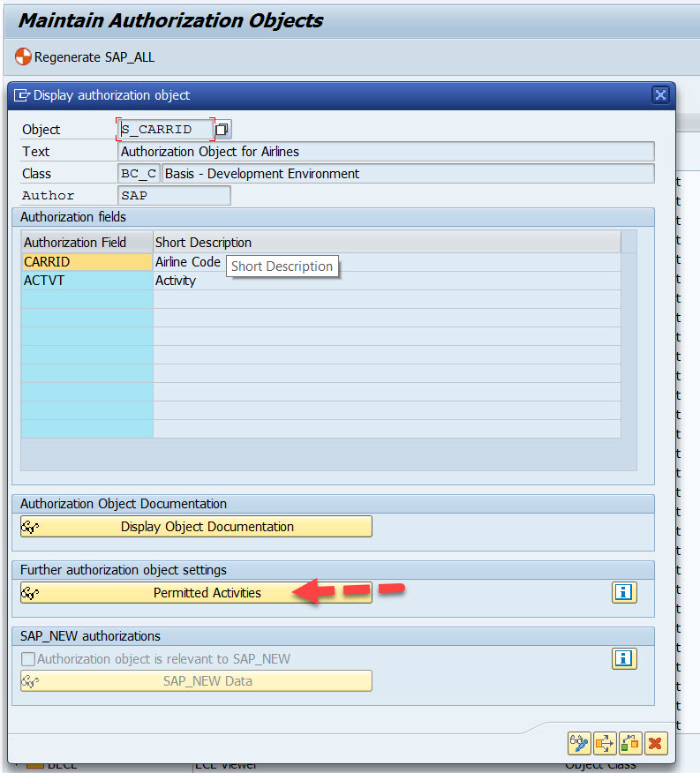This screenshot has height=773, width=700.
Task: Open info icon for further authorization object settings
Action: pos(624,592)
